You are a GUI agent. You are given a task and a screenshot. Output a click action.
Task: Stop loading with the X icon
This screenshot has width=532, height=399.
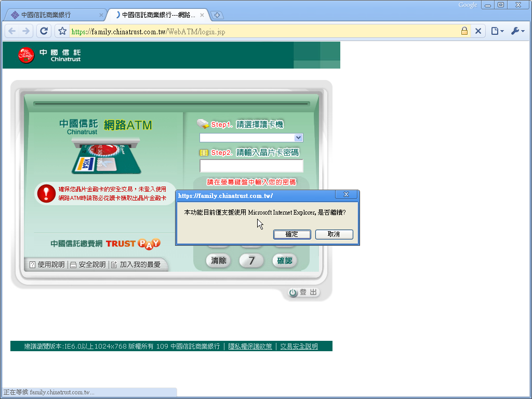tap(478, 31)
